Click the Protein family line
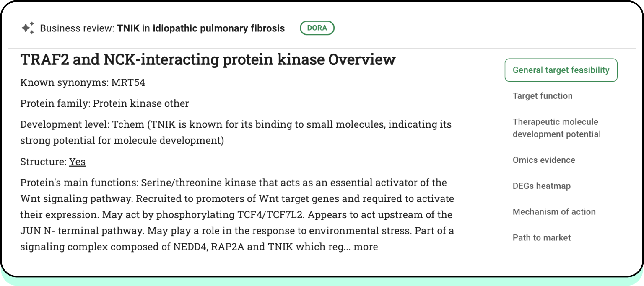The width and height of the screenshot is (644, 286). pyautogui.click(x=104, y=103)
